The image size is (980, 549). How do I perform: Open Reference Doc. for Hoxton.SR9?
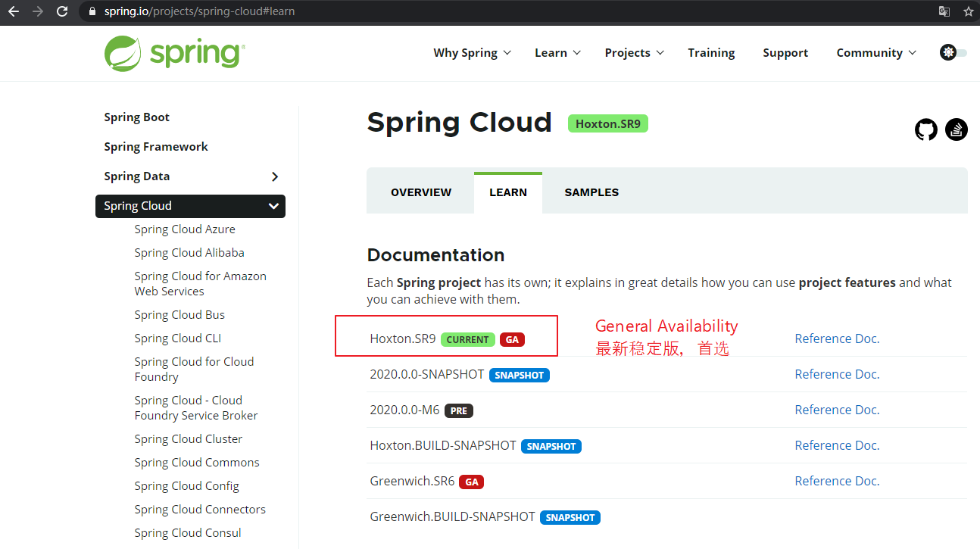click(837, 338)
